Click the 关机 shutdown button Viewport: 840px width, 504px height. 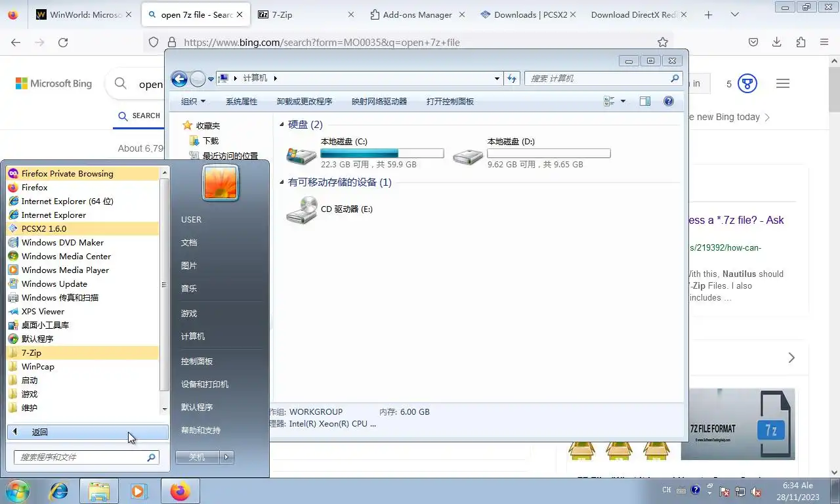pos(197,457)
